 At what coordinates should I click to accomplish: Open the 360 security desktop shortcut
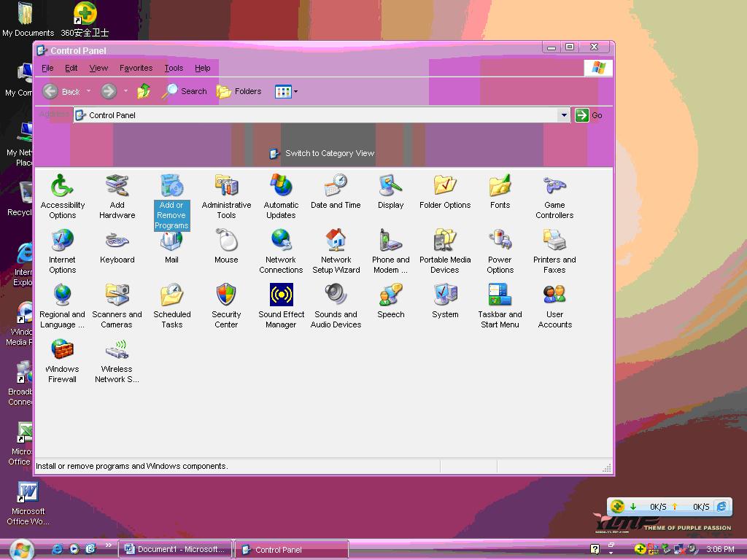(85, 20)
